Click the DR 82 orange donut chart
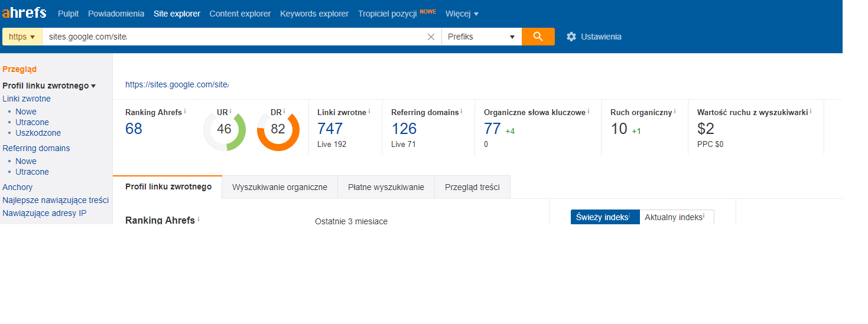Screen dimensions: 868x324 point(278,129)
